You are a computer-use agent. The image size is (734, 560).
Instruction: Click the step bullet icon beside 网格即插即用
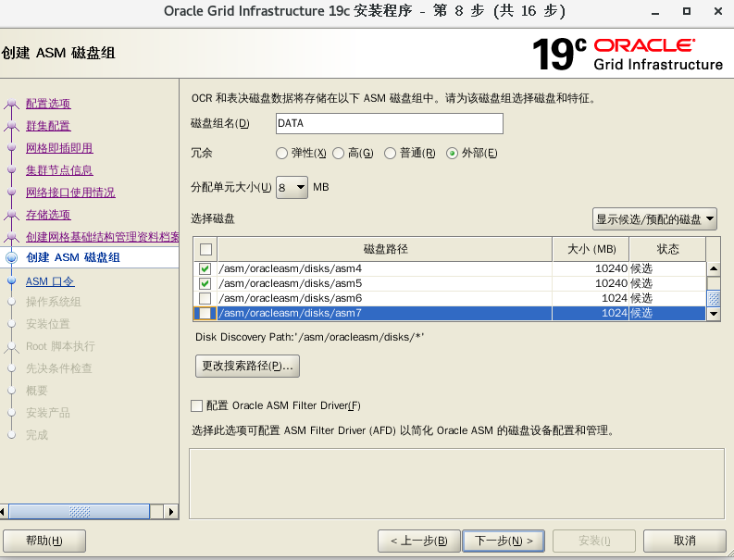pyautogui.click(x=12, y=147)
